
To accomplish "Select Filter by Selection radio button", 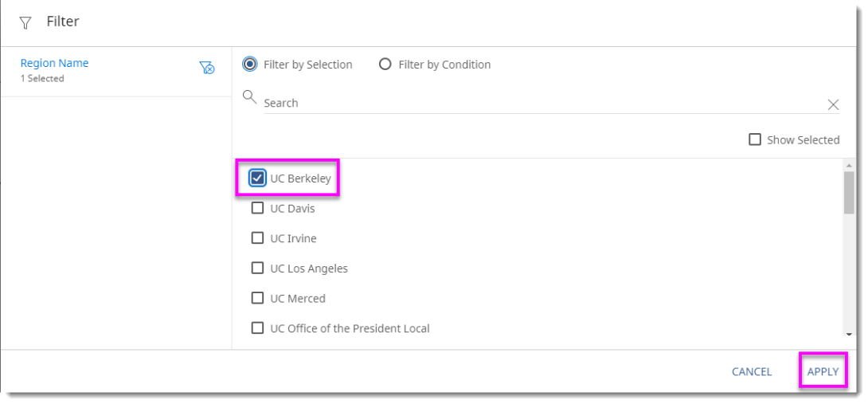I will [x=250, y=65].
